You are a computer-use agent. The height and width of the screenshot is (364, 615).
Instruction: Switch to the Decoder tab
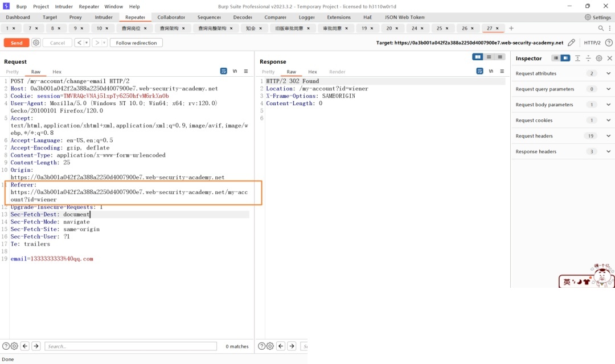(x=243, y=17)
